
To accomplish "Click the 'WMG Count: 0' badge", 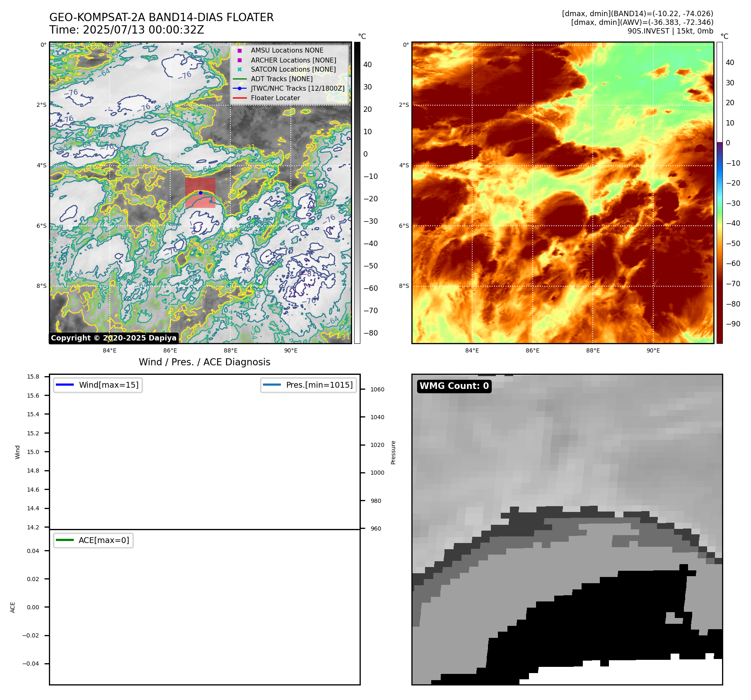I will point(454,386).
